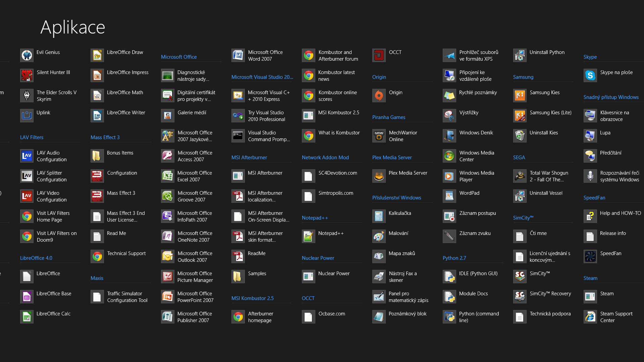Launch Samsung Kies icon
Screen dimensions: 644x362
[x=520, y=96]
